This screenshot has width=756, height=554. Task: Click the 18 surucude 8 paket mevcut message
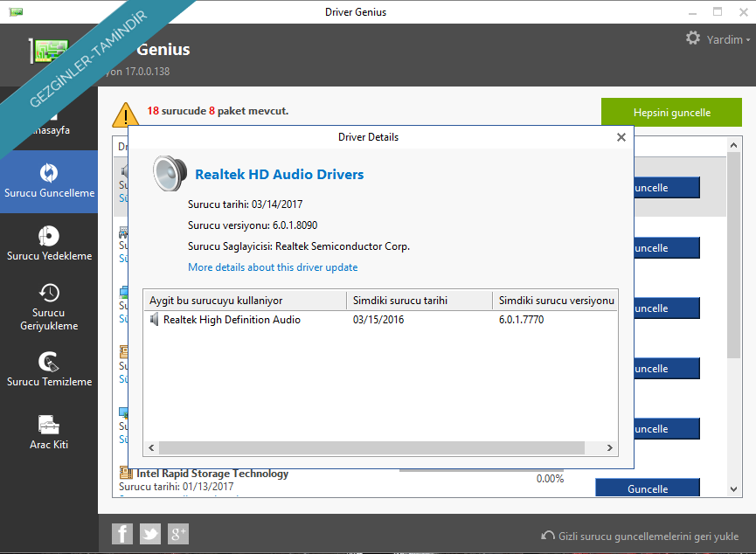pos(218,111)
